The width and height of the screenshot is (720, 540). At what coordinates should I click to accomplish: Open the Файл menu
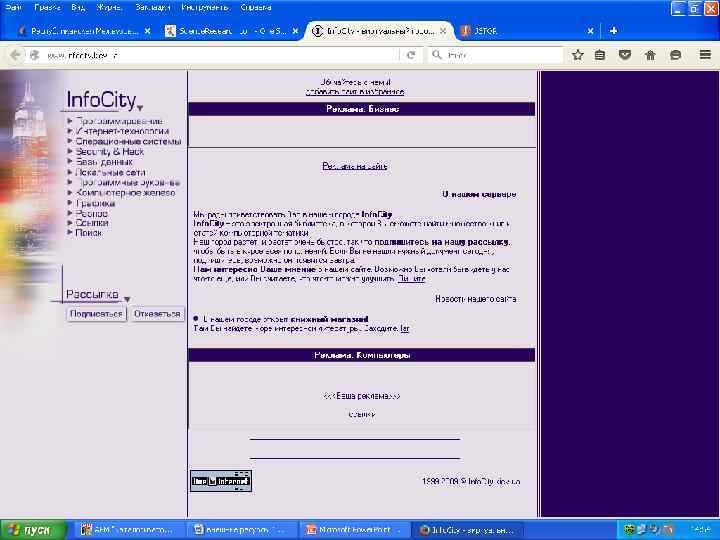13,7
